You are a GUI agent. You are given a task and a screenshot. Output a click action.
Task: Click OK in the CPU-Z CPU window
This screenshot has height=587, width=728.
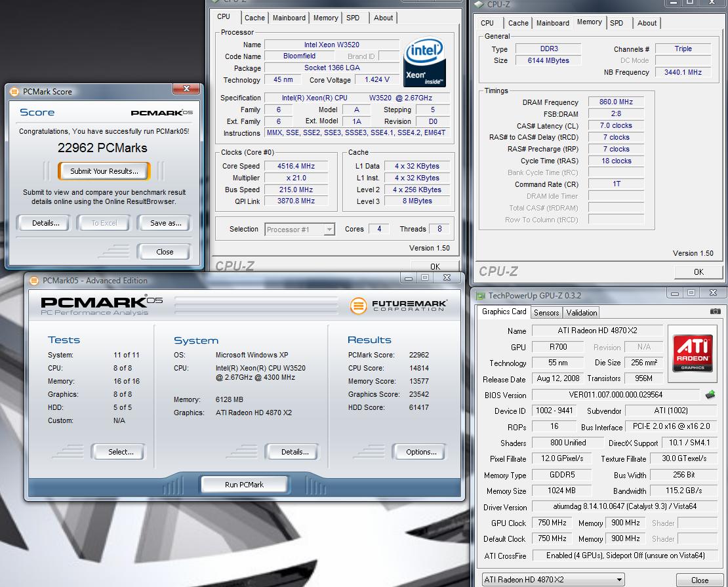click(435, 266)
